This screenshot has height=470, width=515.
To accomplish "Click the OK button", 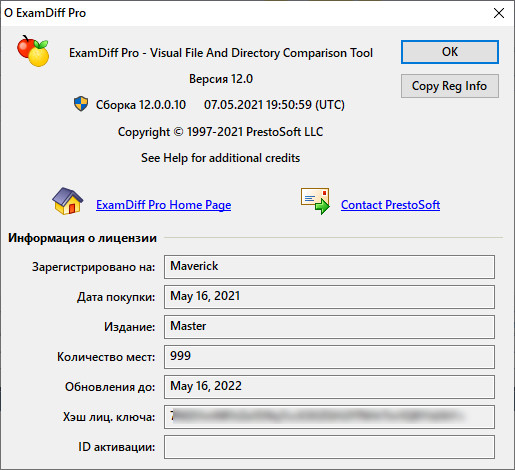I will pyautogui.click(x=450, y=52).
